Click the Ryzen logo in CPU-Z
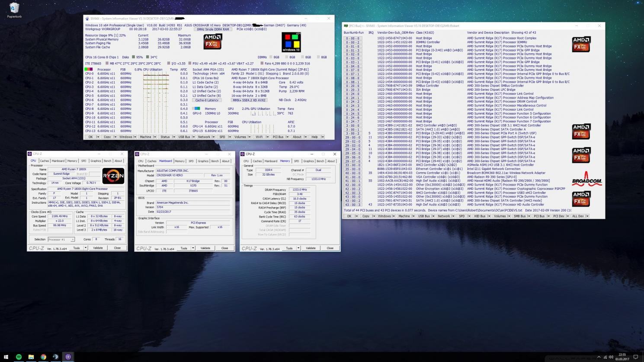644x362 pixels. click(x=113, y=176)
